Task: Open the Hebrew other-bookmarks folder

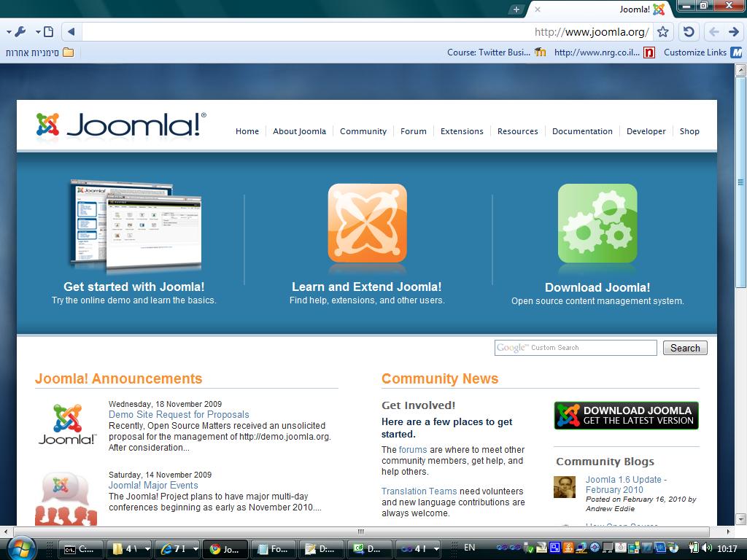Action: (39, 52)
